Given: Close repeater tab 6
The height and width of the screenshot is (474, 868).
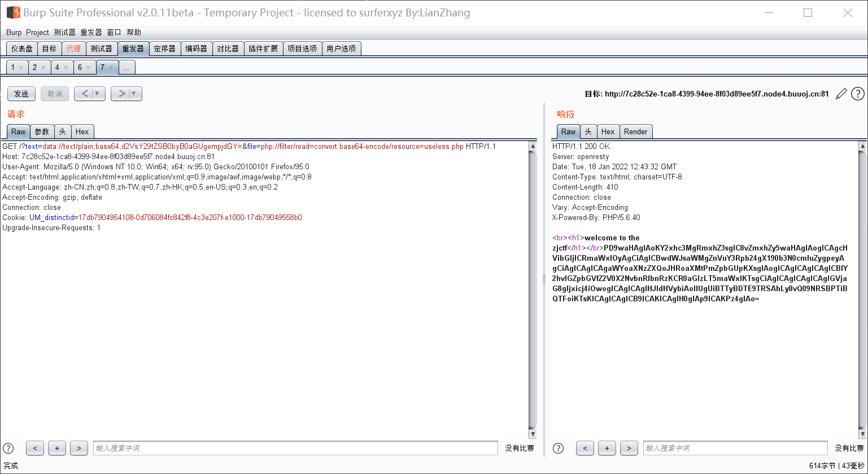Looking at the screenshot, I should [x=88, y=68].
